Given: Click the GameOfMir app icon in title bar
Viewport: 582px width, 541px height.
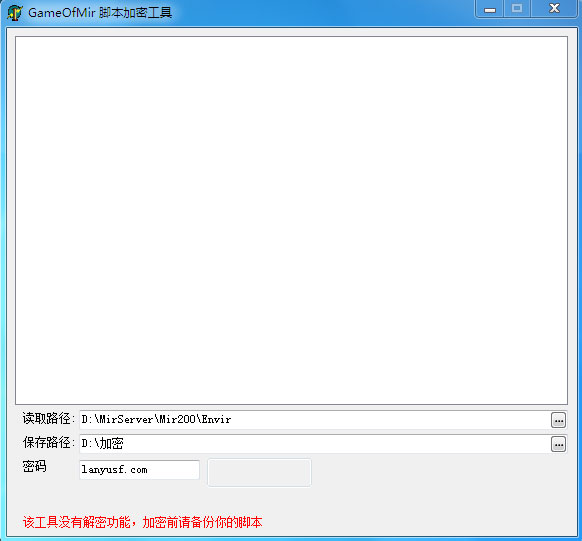Looking at the screenshot, I should (14, 13).
